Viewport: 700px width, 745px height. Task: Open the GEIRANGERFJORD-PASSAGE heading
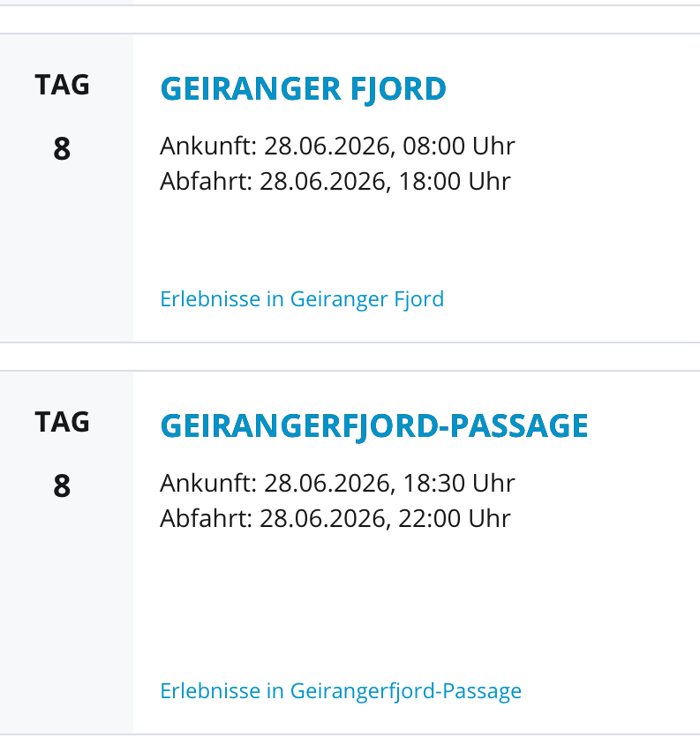pyautogui.click(x=373, y=426)
